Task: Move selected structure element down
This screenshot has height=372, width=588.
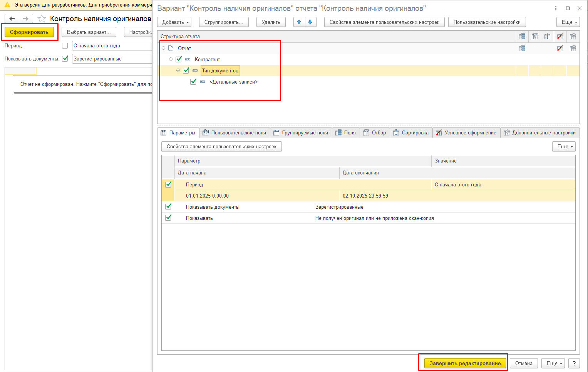Action: pos(310,22)
